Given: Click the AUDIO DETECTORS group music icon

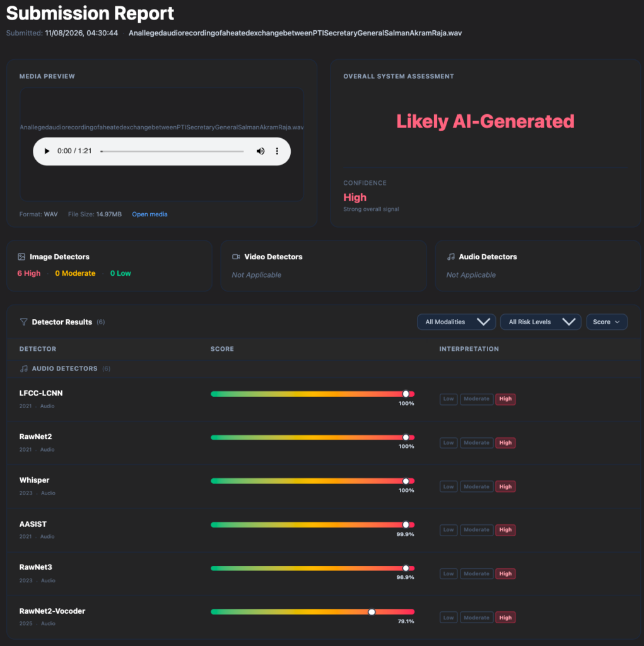Looking at the screenshot, I should pyautogui.click(x=24, y=368).
